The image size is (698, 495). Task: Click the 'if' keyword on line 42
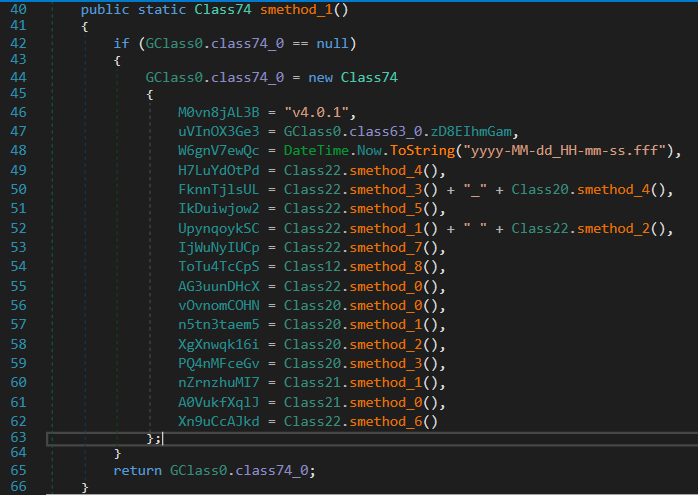click(121, 43)
